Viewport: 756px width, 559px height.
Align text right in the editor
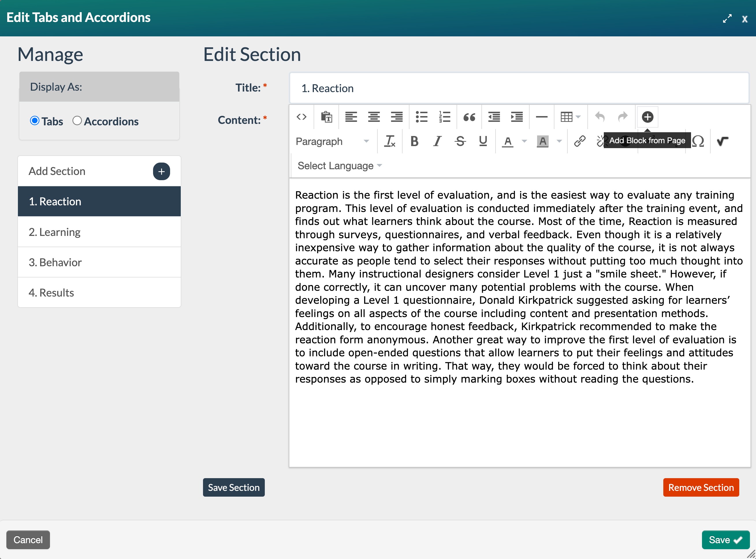pyautogui.click(x=396, y=117)
